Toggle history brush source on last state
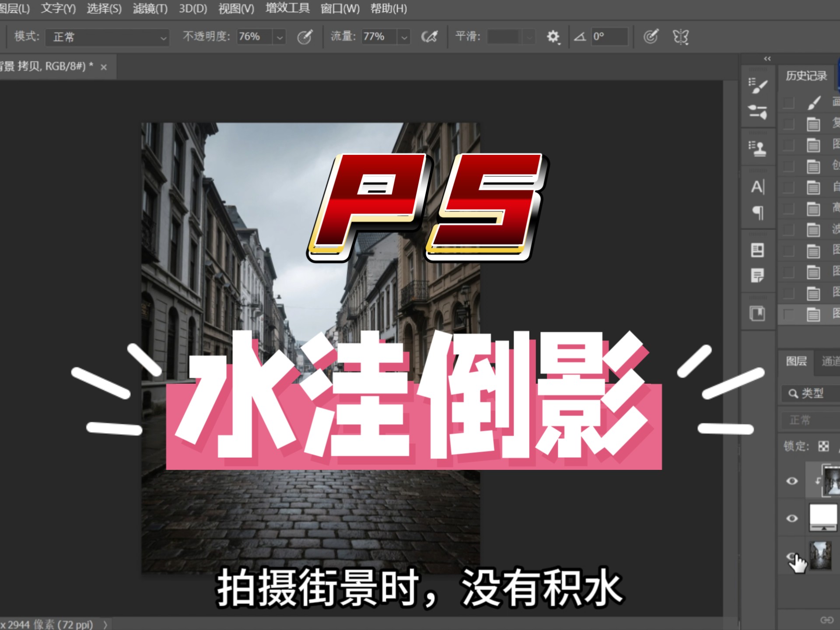This screenshot has height=630, width=840. click(x=789, y=314)
